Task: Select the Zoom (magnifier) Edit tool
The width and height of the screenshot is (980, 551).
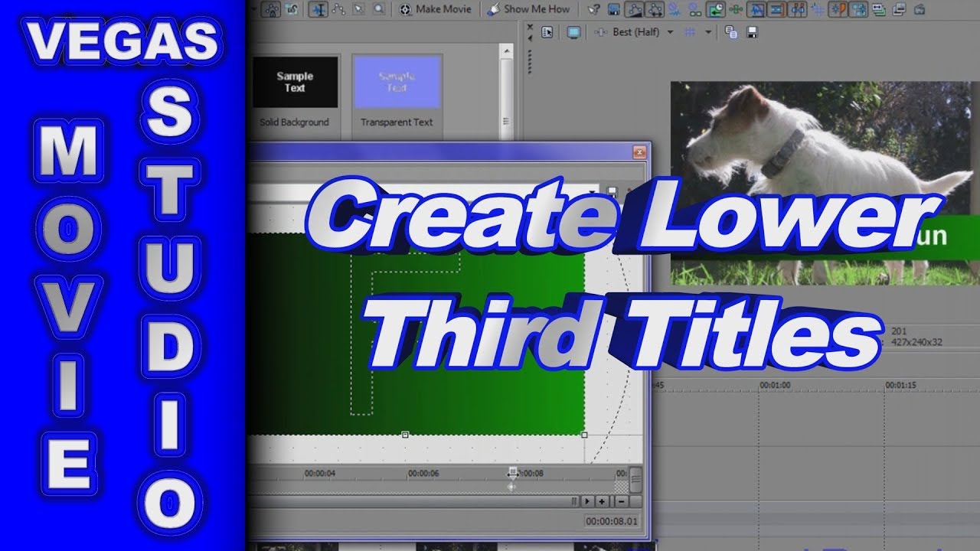Action: 379,9
